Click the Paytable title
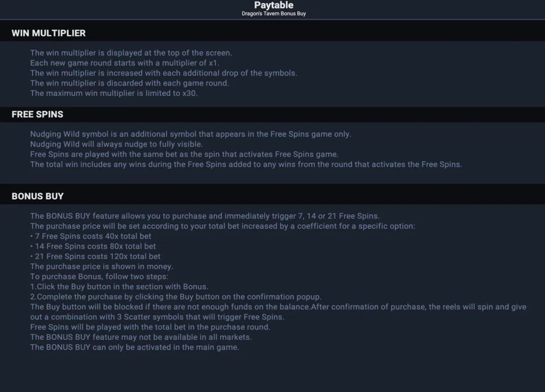The image size is (545, 392). 274,5
